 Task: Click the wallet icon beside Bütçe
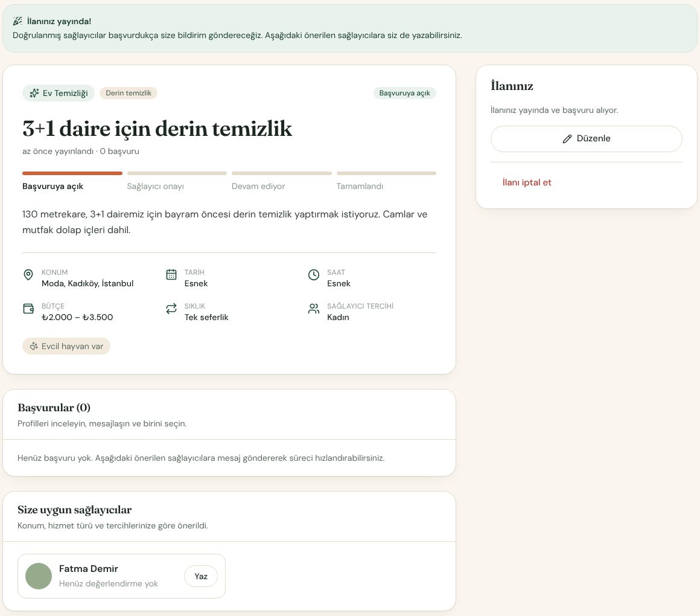click(x=28, y=309)
